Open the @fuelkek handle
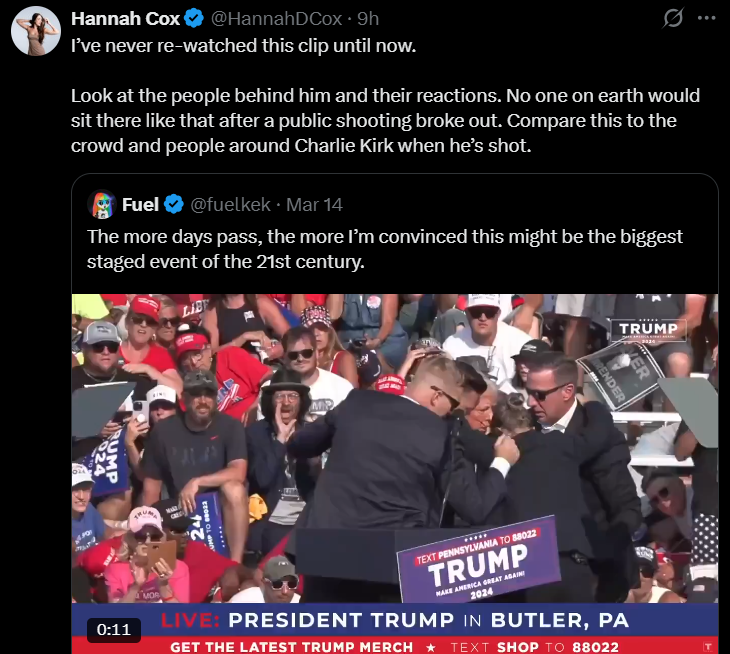This screenshot has width=730, height=654. point(230,204)
